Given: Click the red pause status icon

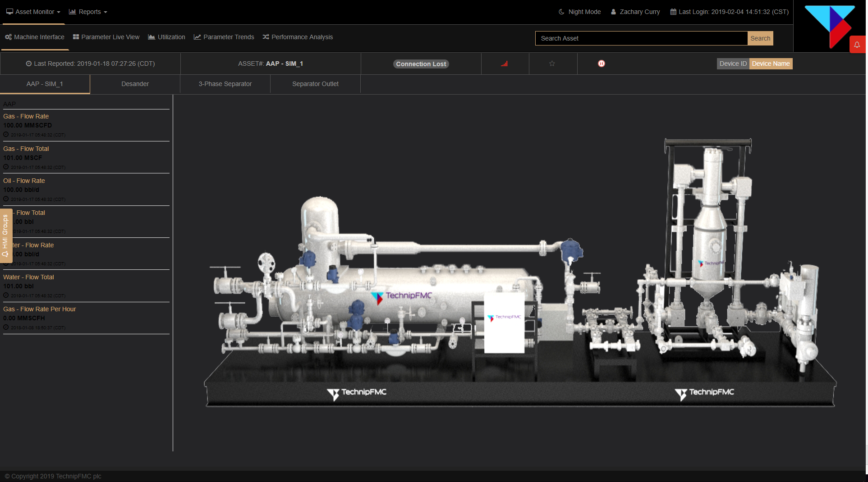Looking at the screenshot, I should pos(602,64).
